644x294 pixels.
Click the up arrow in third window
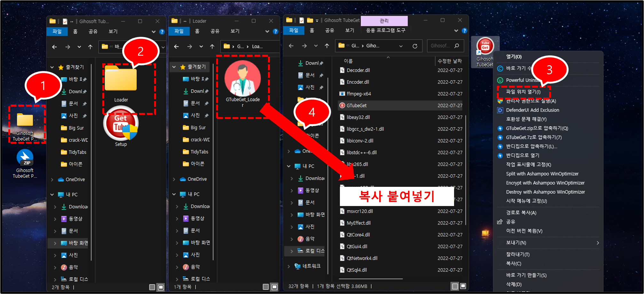click(327, 46)
